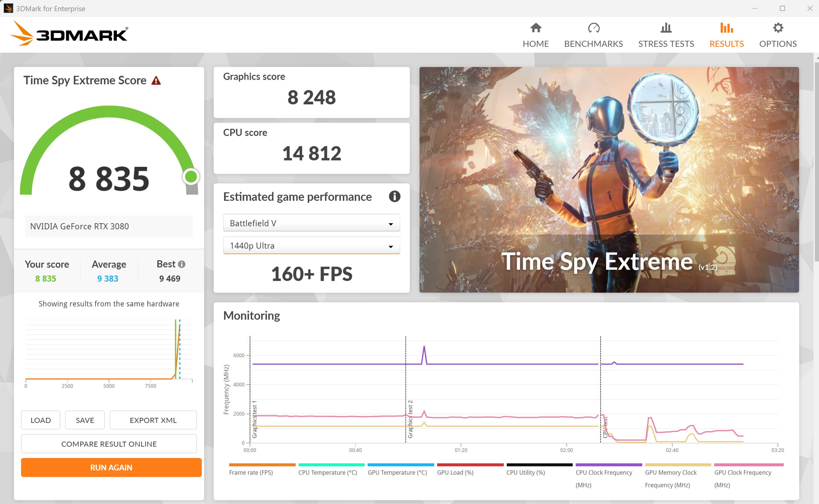The image size is (819, 504).
Task: Click the Stress Tests bar chart icon
Action: tap(666, 28)
